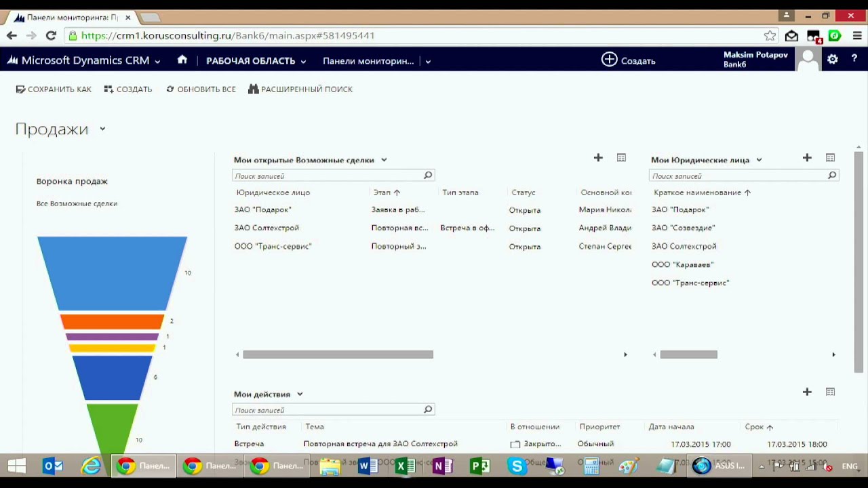Add new record in Мои действия

tap(807, 392)
